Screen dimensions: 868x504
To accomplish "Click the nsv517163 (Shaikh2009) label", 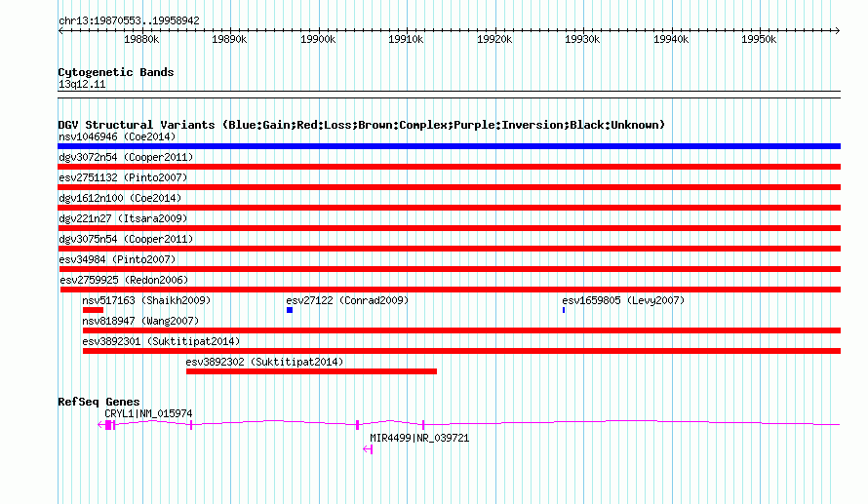I will 146,300.
